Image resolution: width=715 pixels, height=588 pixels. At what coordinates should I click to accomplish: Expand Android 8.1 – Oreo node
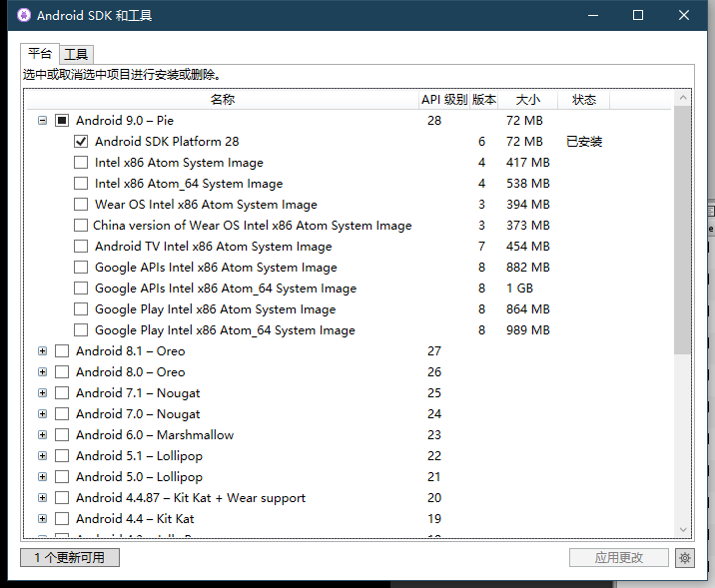click(x=42, y=351)
